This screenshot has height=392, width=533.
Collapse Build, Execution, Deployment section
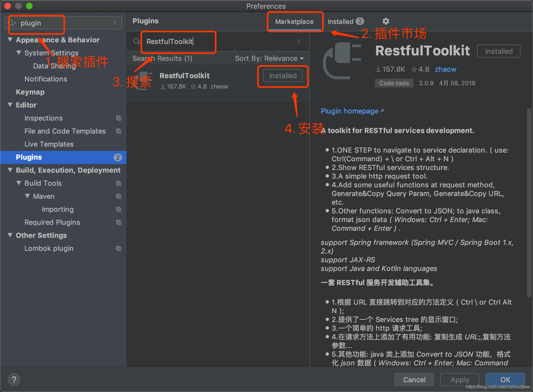tap(10, 170)
